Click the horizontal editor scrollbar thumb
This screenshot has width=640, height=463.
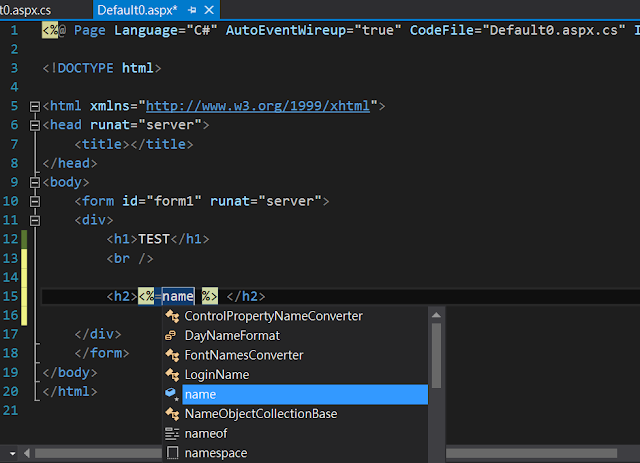(326, 453)
